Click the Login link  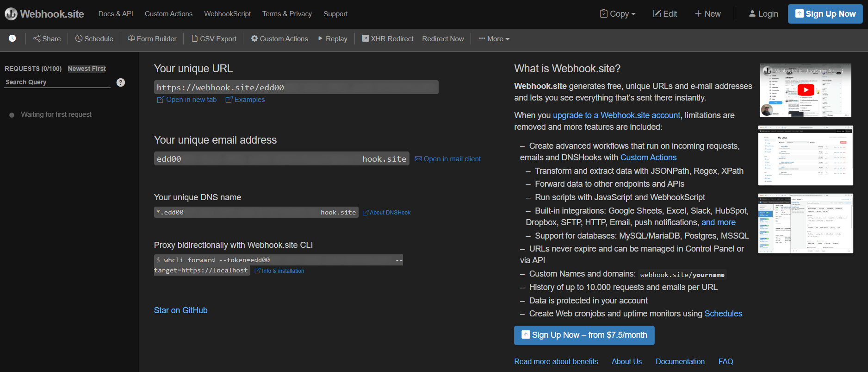pyautogui.click(x=763, y=14)
